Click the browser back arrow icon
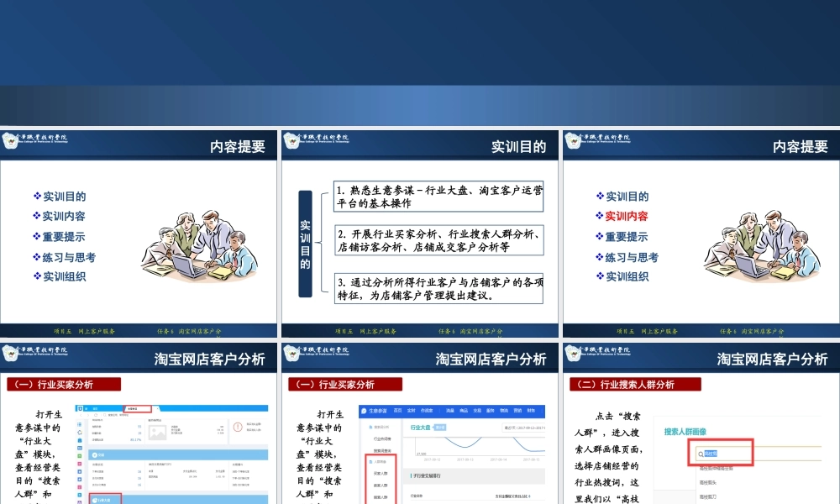This screenshot has width=840, height=504. (x=81, y=415)
